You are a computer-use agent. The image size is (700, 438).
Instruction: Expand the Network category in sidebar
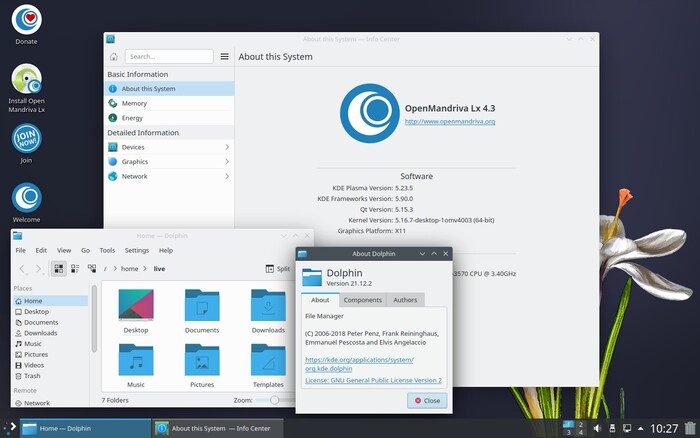[169, 176]
